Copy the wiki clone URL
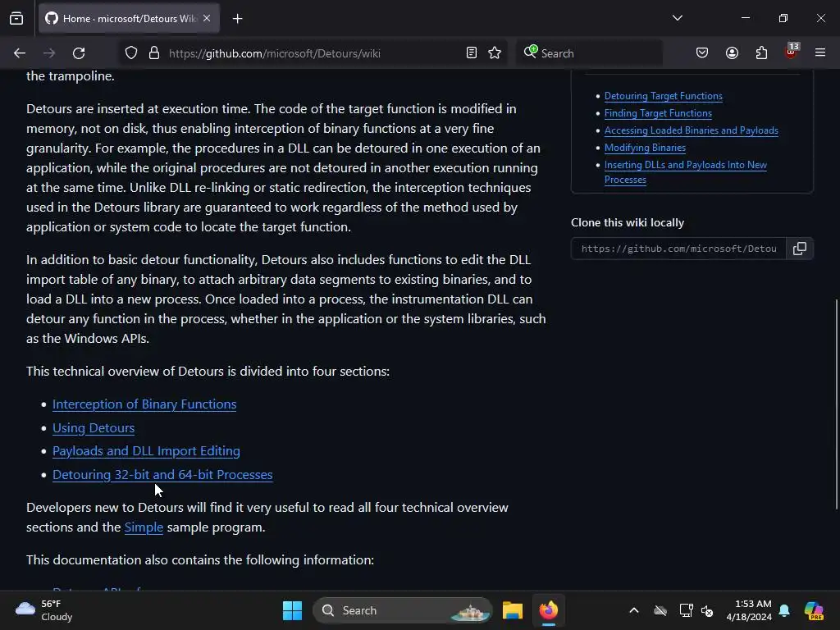Screen dimensions: 840x630 click(800, 249)
